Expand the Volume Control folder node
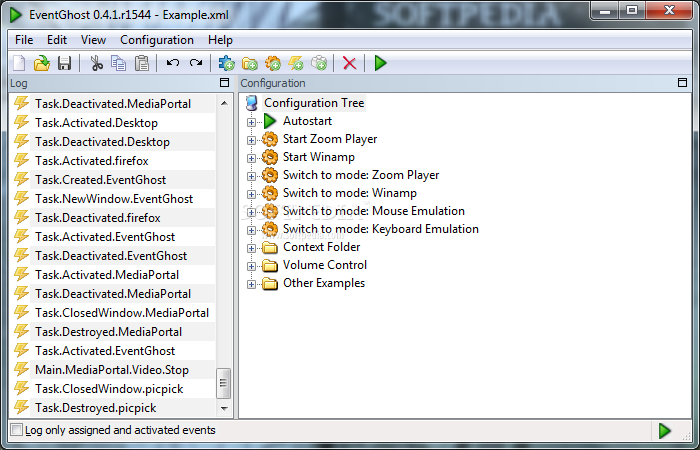The width and height of the screenshot is (700, 450). [x=251, y=266]
